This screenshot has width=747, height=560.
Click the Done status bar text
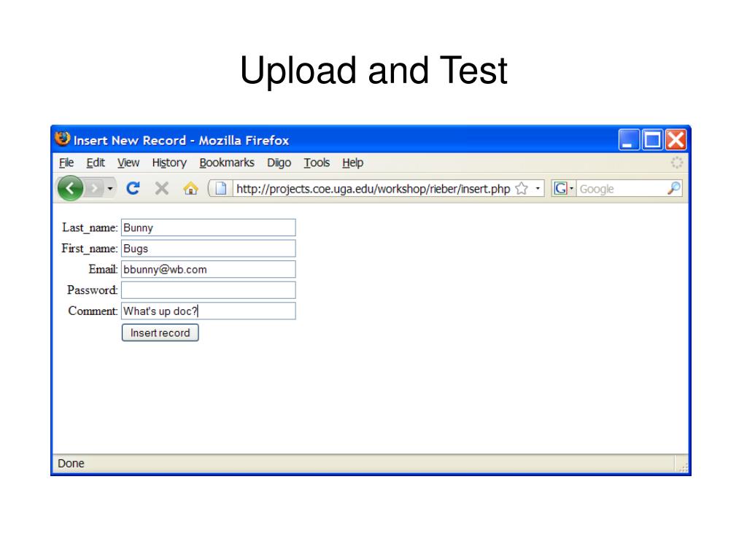(71, 463)
